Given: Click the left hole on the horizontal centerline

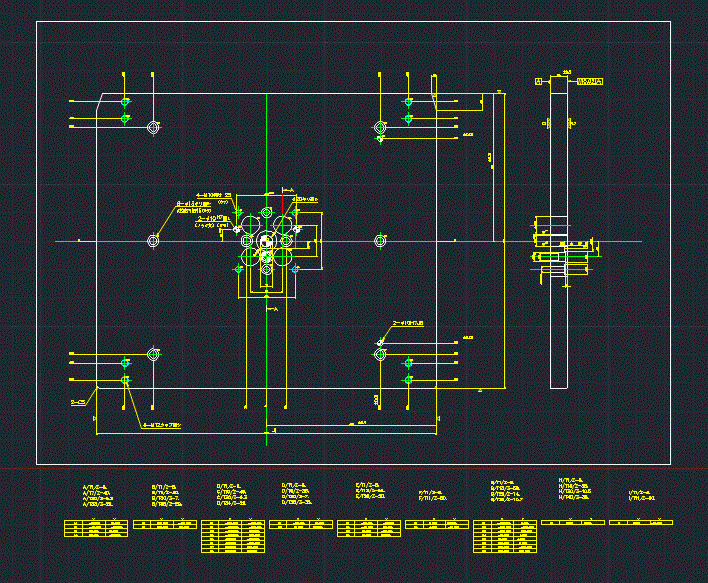Looking at the screenshot, I should tap(153, 241).
